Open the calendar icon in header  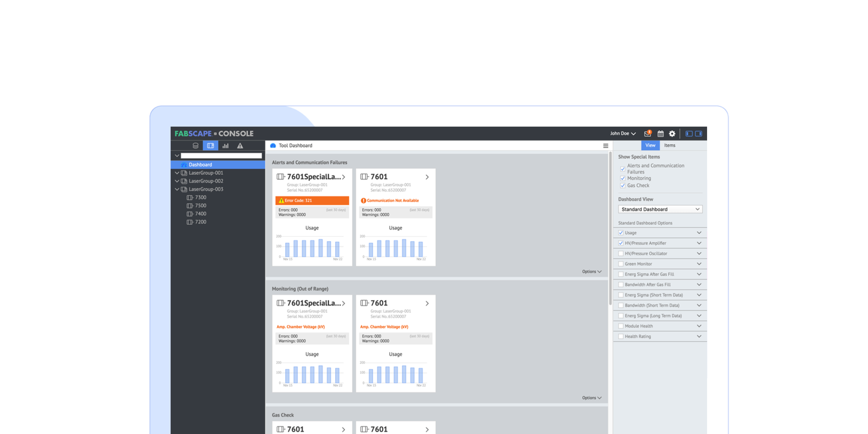[x=661, y=134]
